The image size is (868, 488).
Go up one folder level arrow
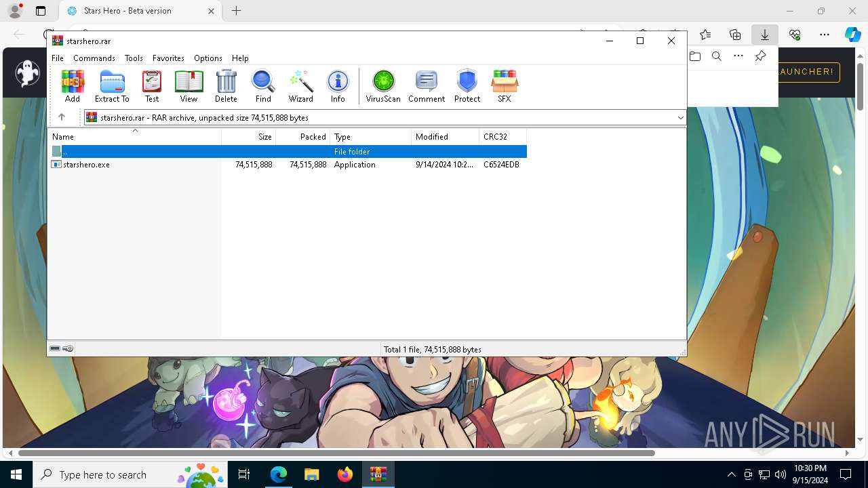[x=61, y=117]
